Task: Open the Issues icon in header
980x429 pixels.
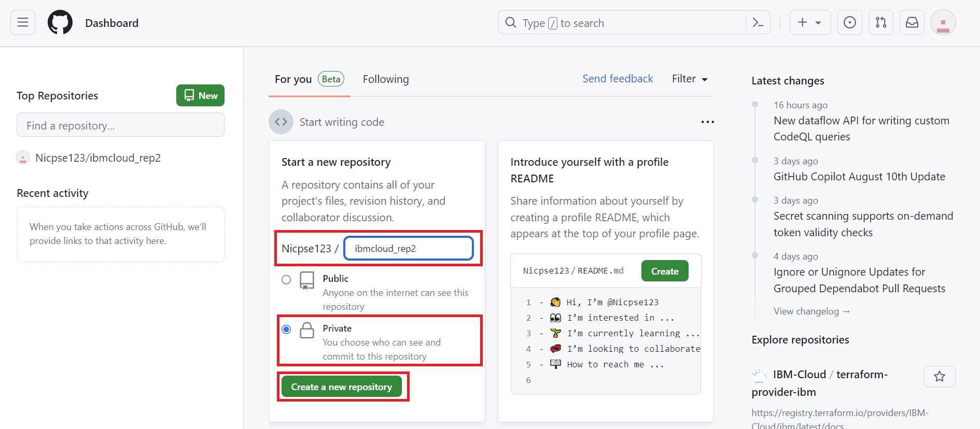Action: (x=849, y=22)
